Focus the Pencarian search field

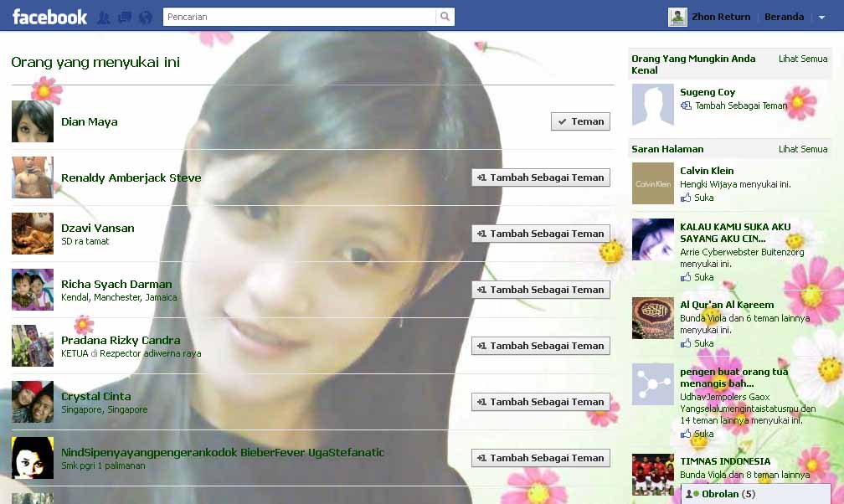[x=299, y=17]
